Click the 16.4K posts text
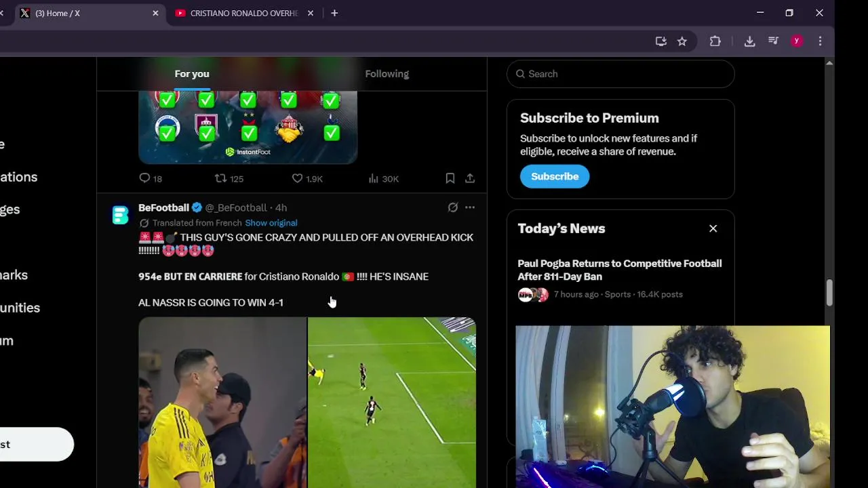Viewport: 868px width, 488px height. point(660,294)
